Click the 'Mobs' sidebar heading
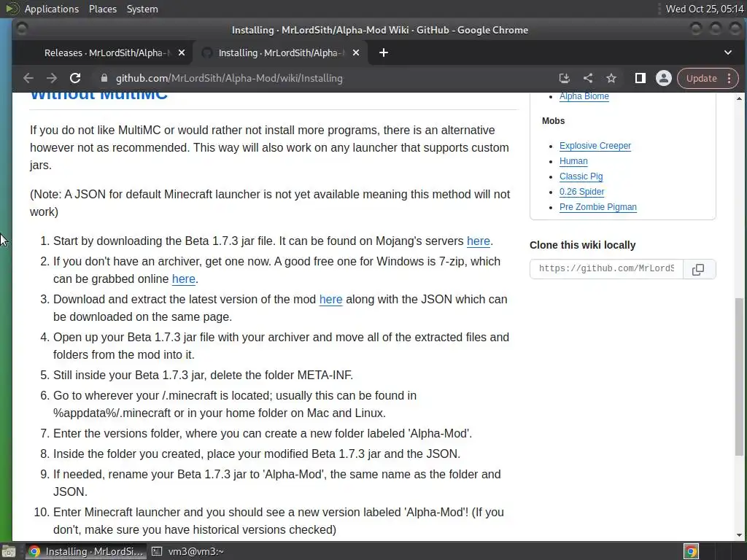The image size is (747, 560). point(553,121)
